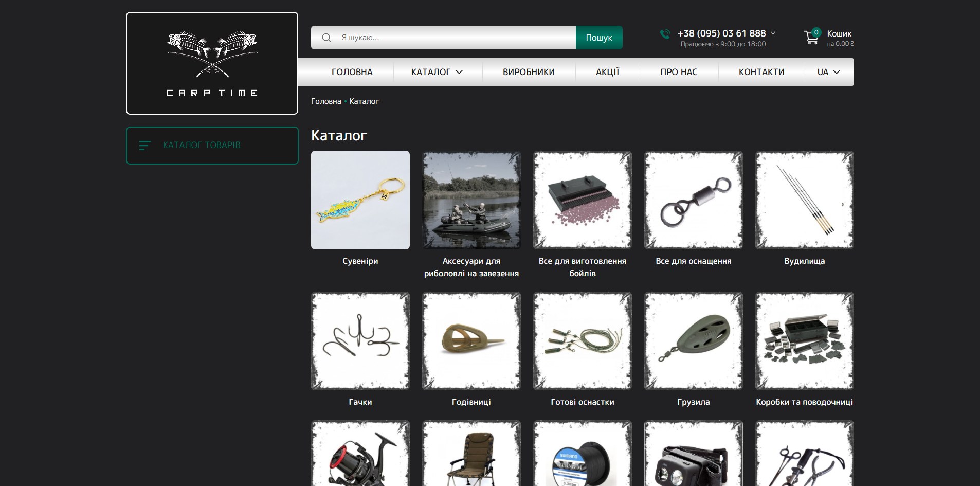The image size is (980, 486).
Task: Open the ВИРОБНИКИ menu item
Action: pos(529,72)
